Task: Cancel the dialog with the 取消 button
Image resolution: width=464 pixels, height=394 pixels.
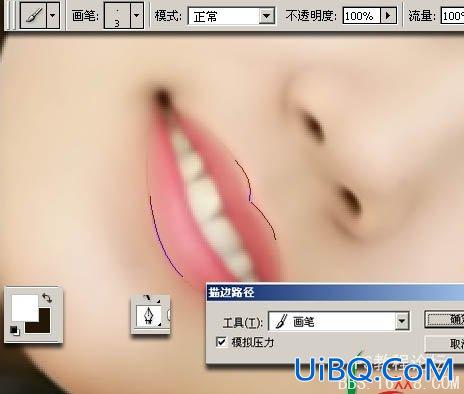Action: 444,344
